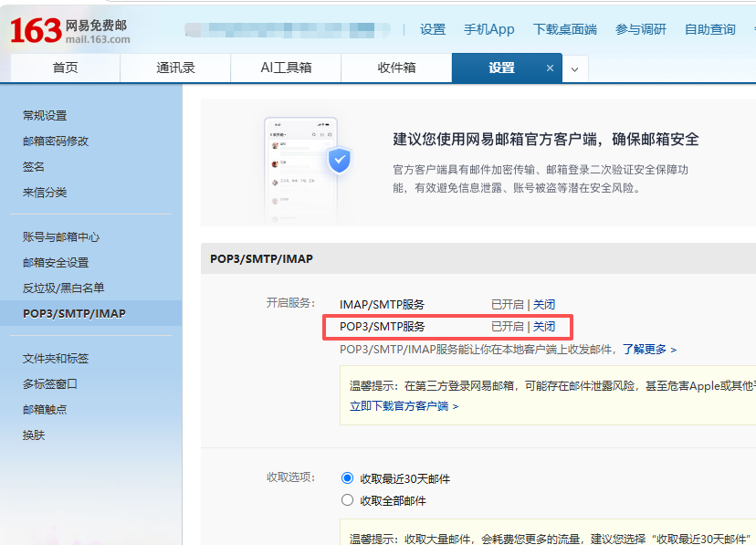This screenshot has width=756, height=545.
Task: Open the AI工具箱 tab
Action: 286,68
